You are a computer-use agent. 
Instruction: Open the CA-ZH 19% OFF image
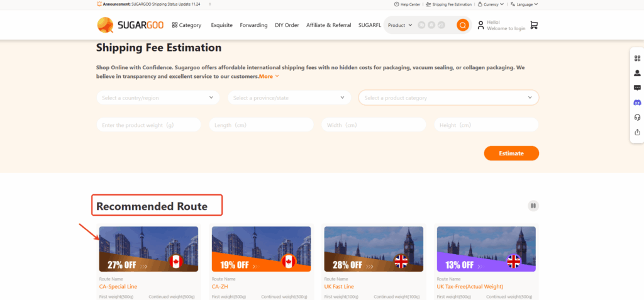[x=261, y=249]
